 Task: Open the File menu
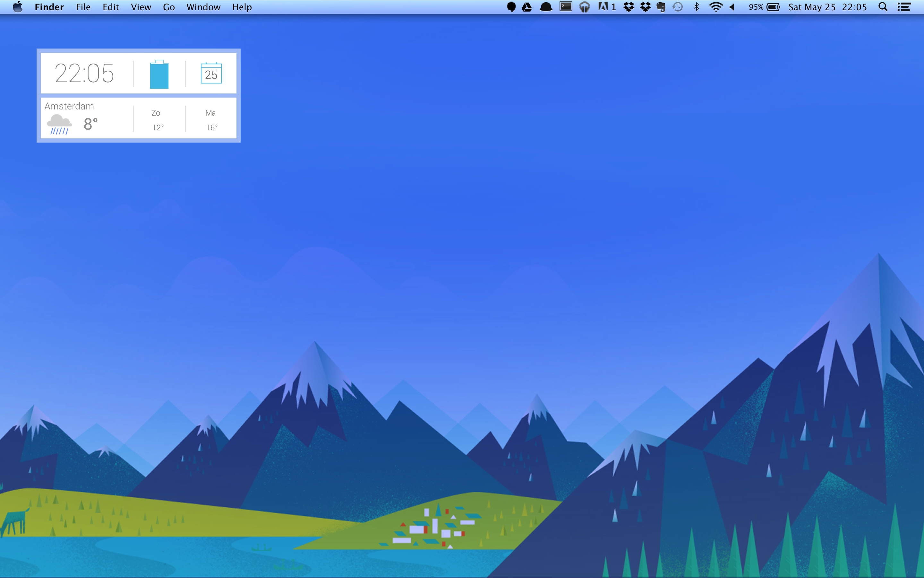pyautogui.click(x=83, y=7)
